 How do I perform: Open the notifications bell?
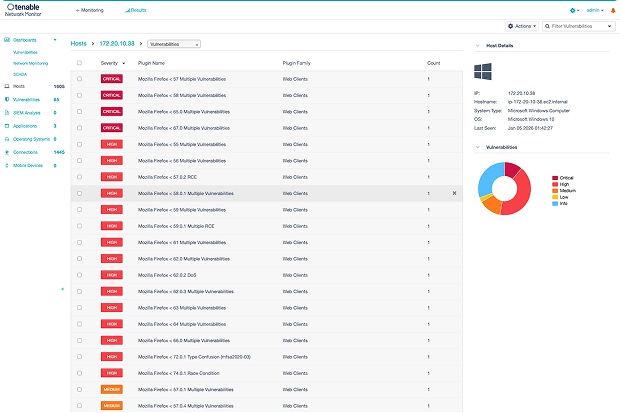613,10
